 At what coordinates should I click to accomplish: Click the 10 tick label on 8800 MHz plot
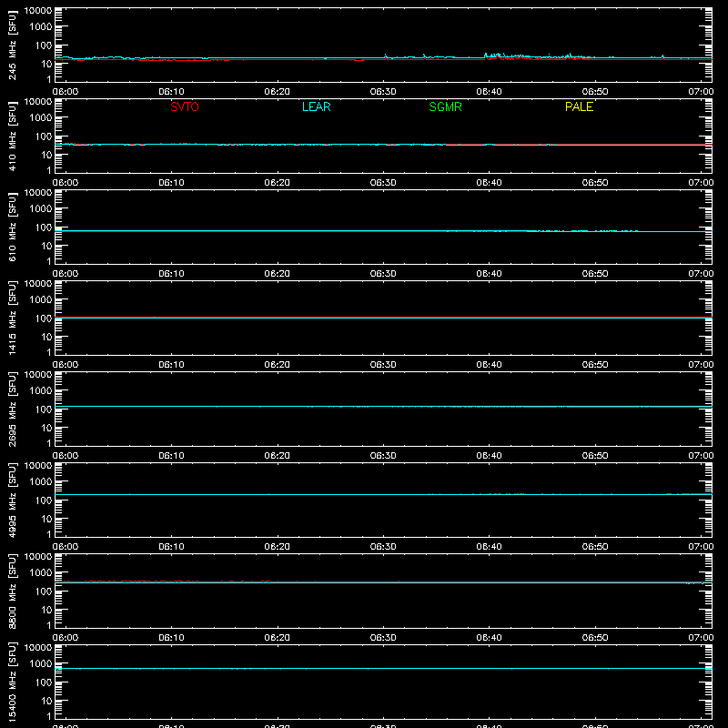tap(46, 610)
